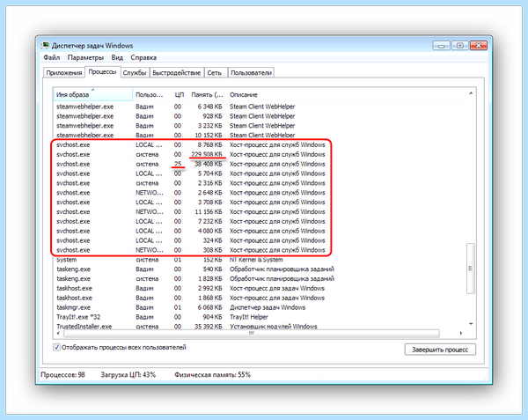Select the TrayIt!.exe *32 process row

click(260, 317)
